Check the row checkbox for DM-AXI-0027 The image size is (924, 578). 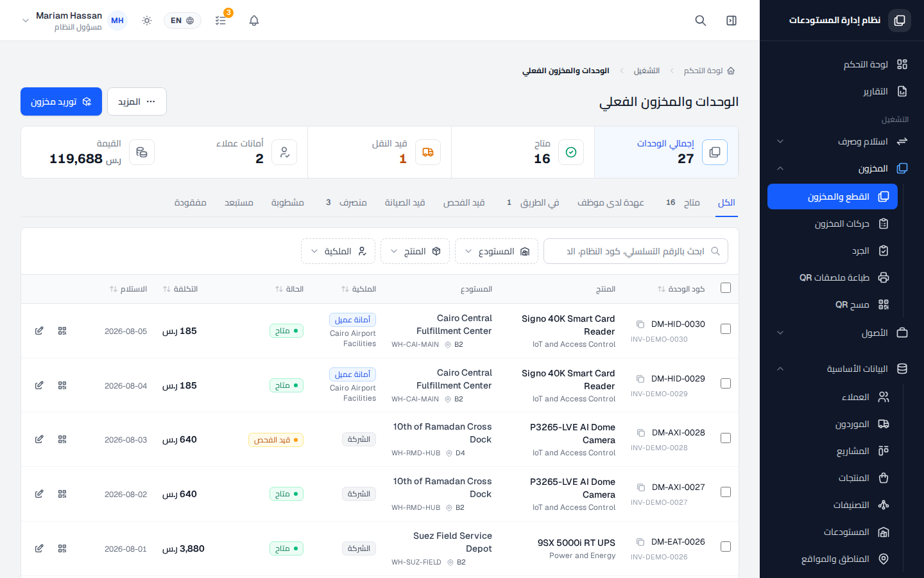pyautogui.click(x=726, y=492)
